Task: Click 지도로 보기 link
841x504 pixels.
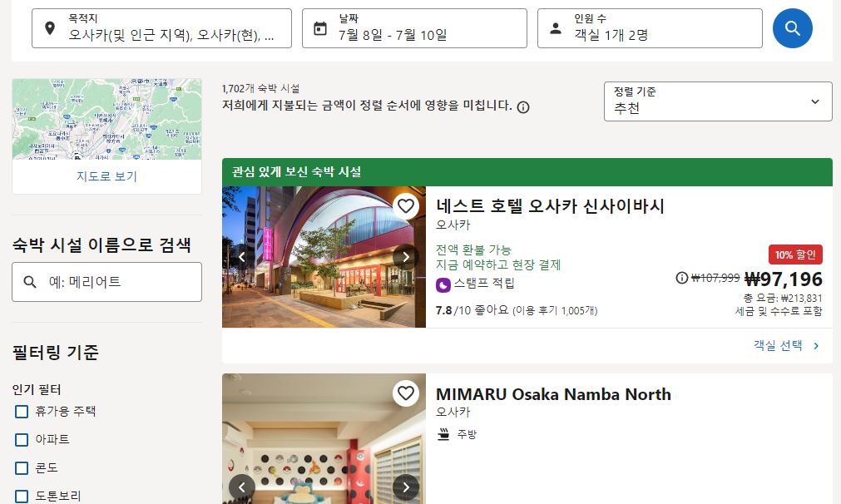Action: point(106,176)
